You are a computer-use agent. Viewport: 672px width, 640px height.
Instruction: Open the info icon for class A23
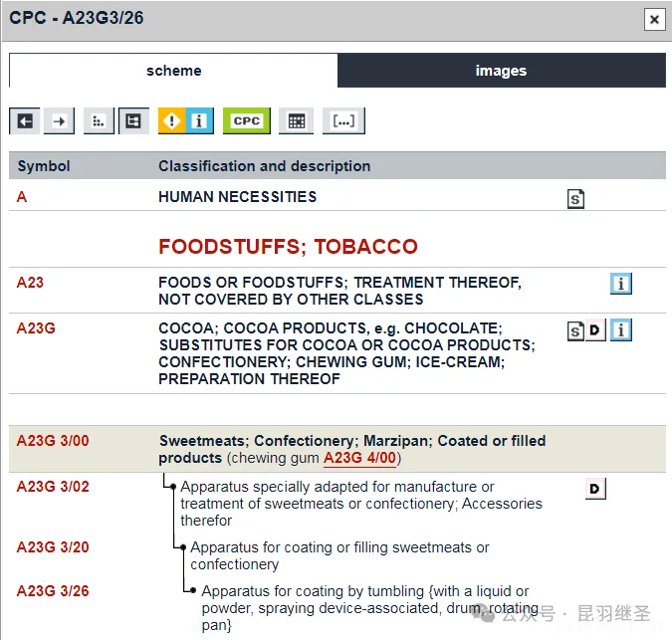621,284
